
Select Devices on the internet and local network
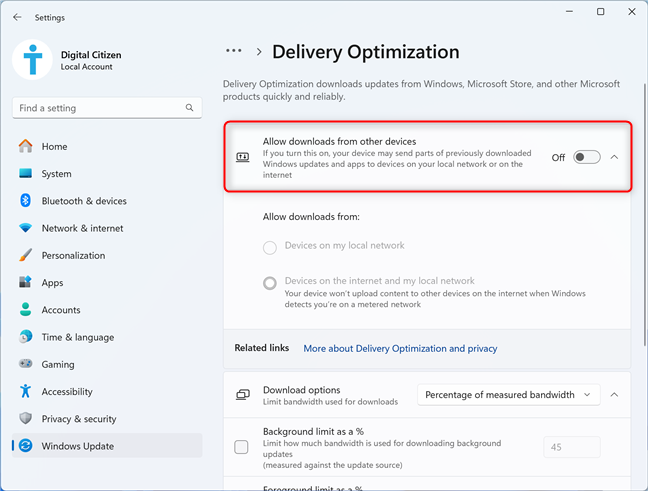[x=270, y=283]
